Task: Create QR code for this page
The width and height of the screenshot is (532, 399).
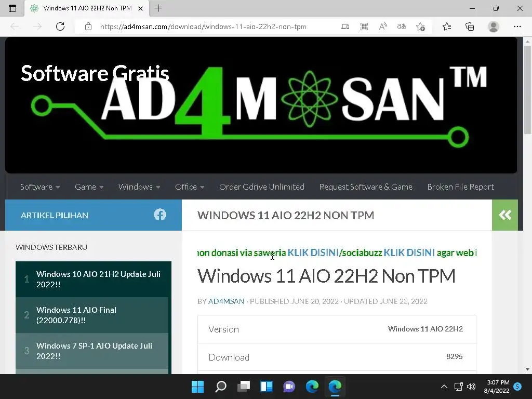Action: pyautogui.click(x=364, y=26)
